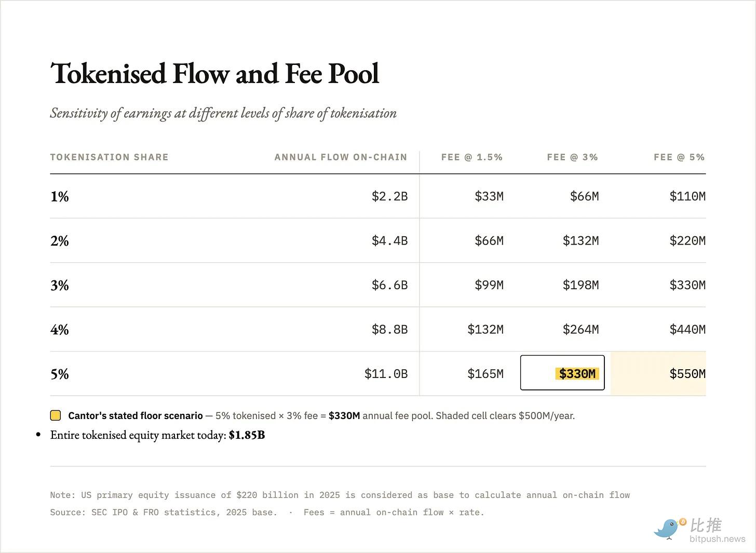The image size is (756, 553).
Task: Click the $220M fee value in 2% row
Action: [x=687, y=240]
